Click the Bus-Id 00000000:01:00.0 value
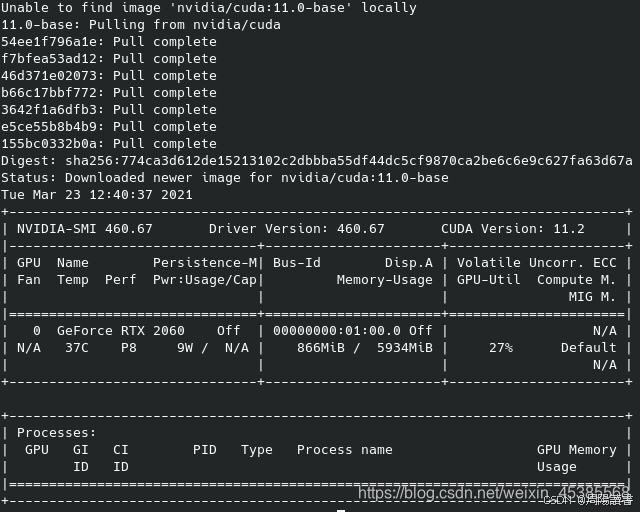 337,330
